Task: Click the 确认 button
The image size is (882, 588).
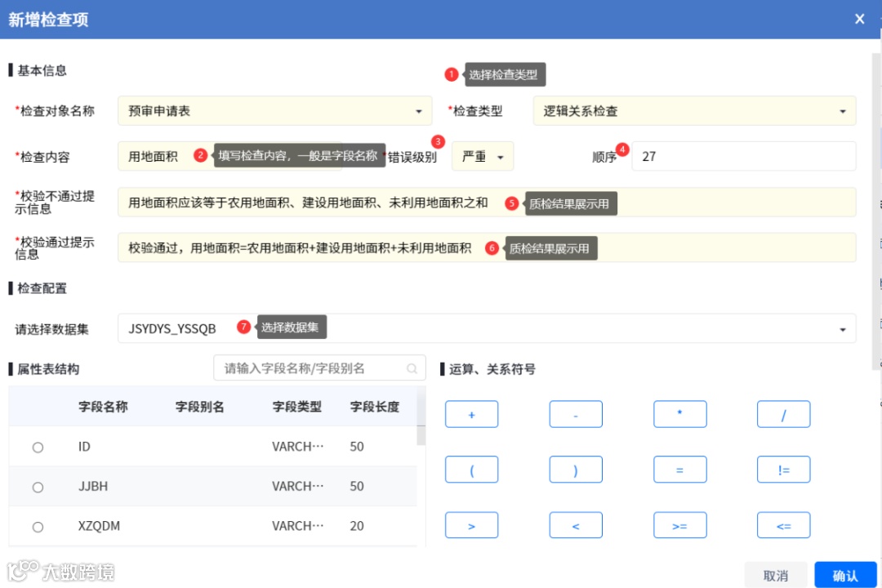Action: tap(845, 575)
